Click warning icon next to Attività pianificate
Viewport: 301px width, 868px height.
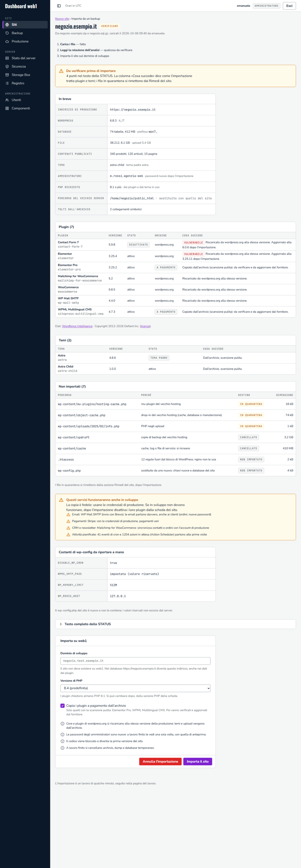tap(68, 535)
